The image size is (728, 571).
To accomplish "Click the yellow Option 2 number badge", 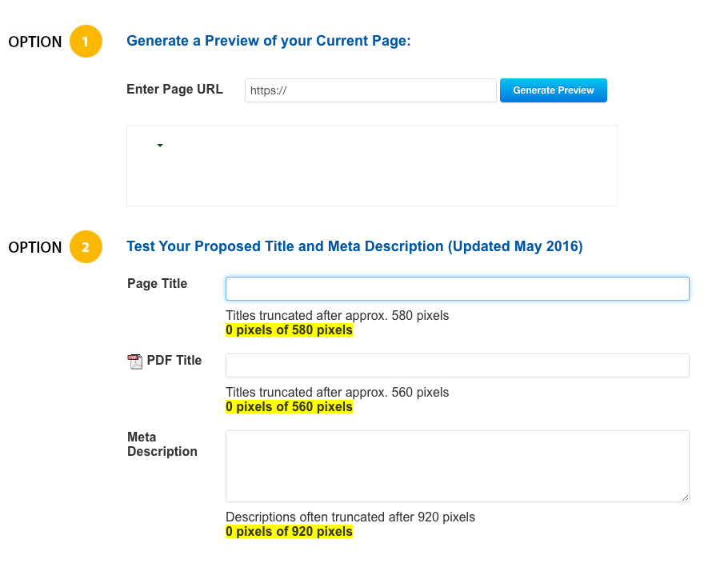I will [86, 247].
